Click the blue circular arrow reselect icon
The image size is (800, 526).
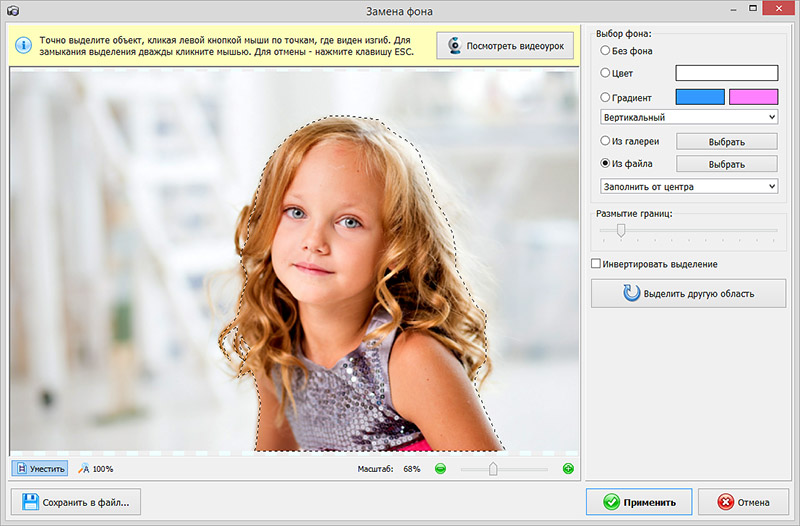[x=631, y=293]
